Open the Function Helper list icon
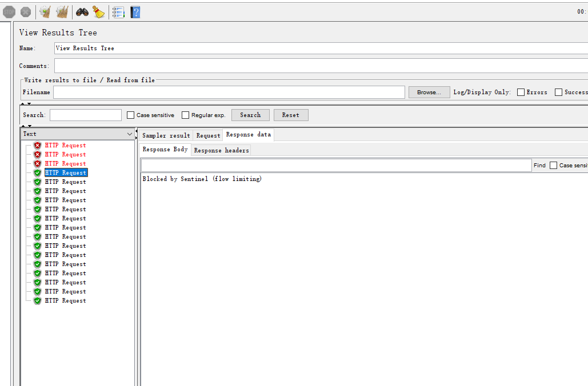Image resolution: width=588 pixels, height=386 pixels. [x=118, y=12]
